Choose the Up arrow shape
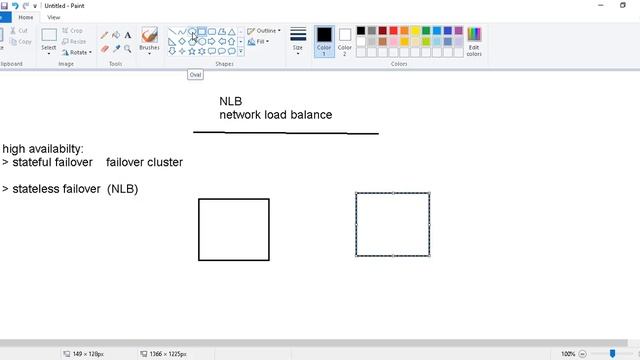 click(x=231, y=42)
